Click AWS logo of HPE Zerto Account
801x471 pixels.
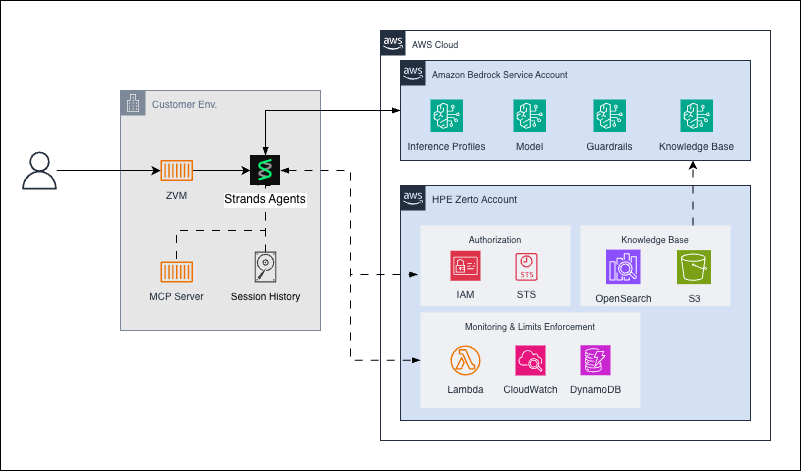[413, 198]
